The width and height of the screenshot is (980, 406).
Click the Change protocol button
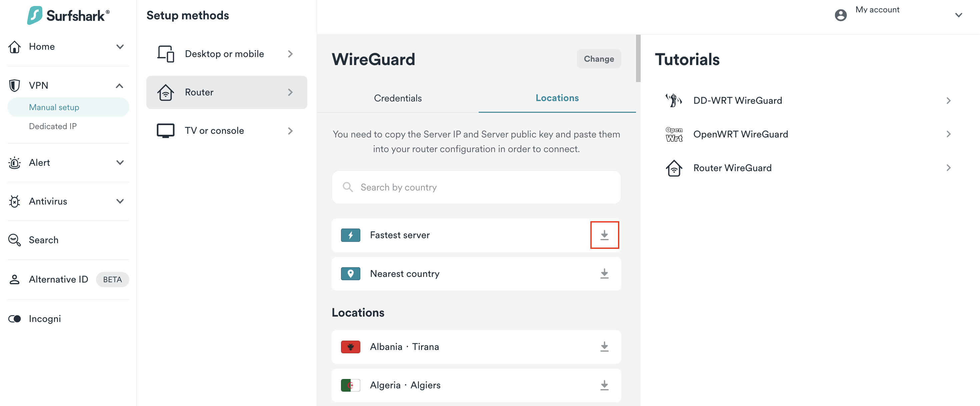point(598,59)
